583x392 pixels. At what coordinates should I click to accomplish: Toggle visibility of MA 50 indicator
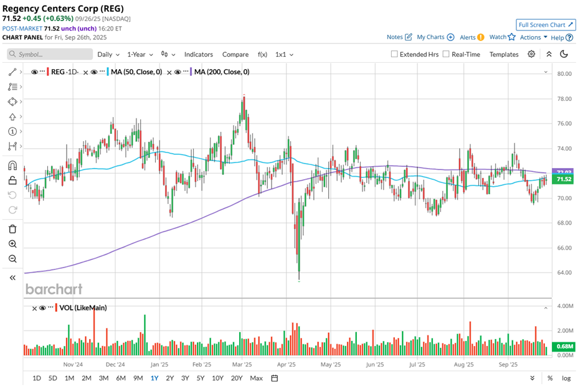94,72
